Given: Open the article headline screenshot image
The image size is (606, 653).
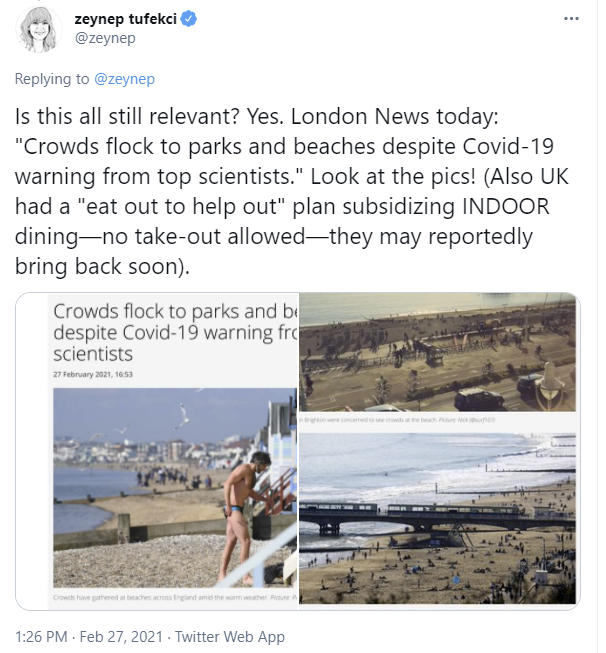Looking at the screenshot, I should 157,451.
